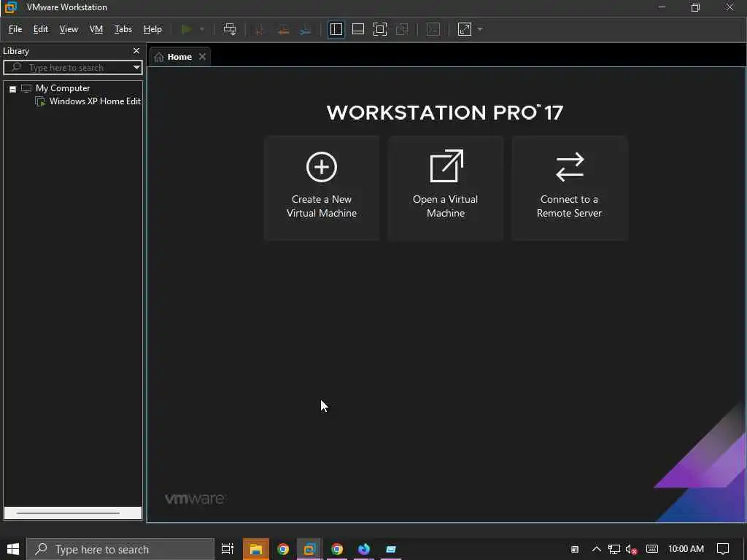Open the View menu
Viewport: 747px width, 560px height.
pyautogui.click(x=69, y=29)
